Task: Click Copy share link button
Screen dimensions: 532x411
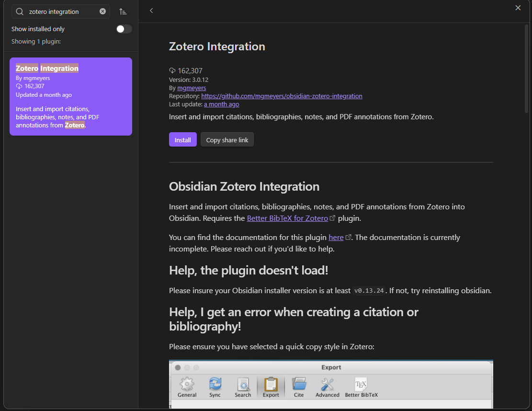Action: pos(227,140)
